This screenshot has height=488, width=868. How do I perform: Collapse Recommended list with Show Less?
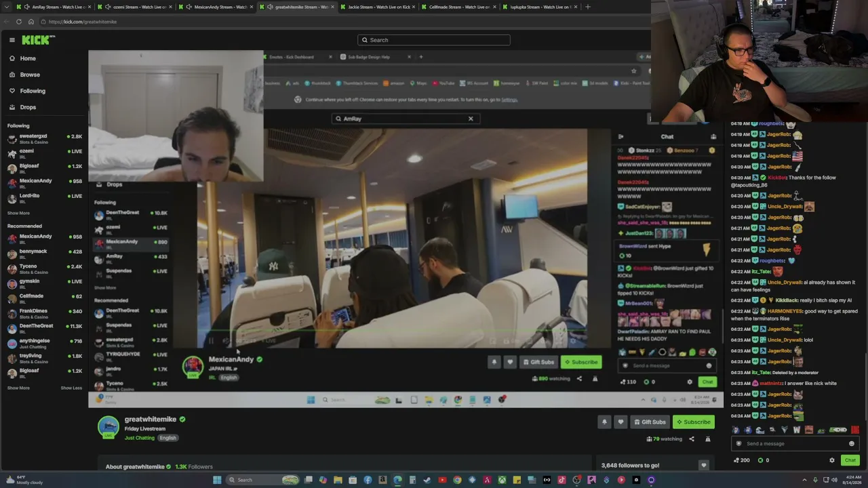71,388
